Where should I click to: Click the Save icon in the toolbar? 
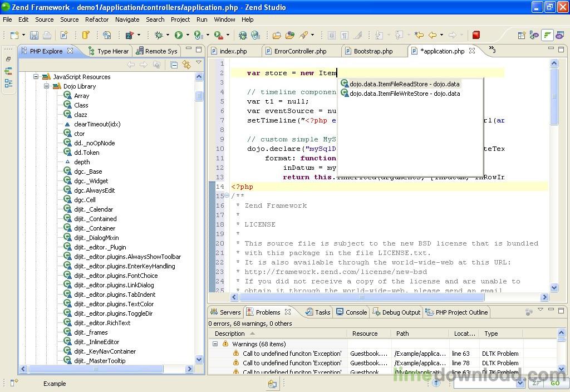[x=34, y=35]
